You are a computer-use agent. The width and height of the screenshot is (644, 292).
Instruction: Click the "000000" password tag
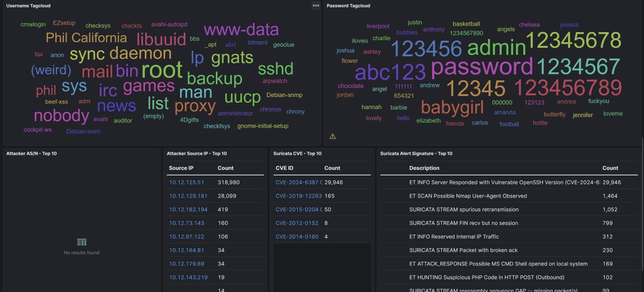click(x=502, y=102)
